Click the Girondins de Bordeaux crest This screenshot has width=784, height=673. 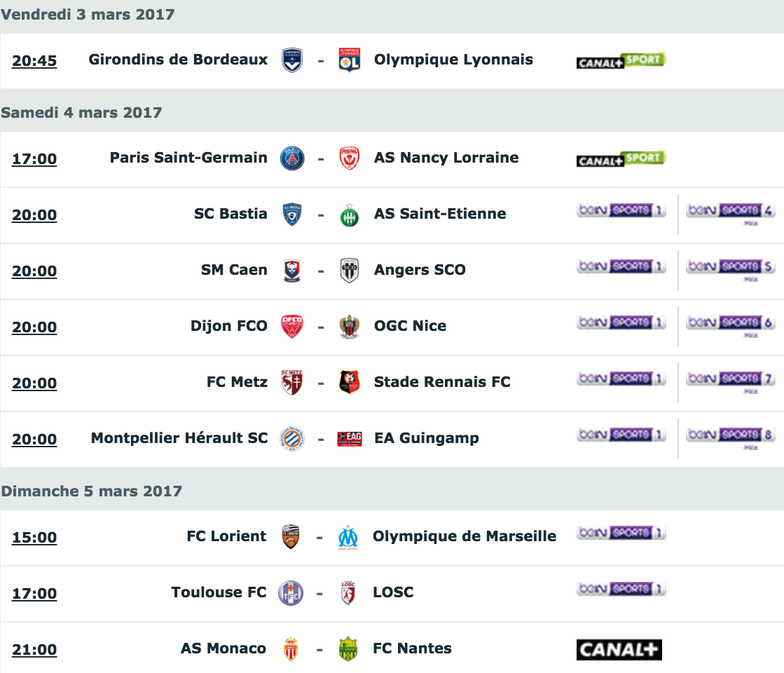click(x=292, y=60)
